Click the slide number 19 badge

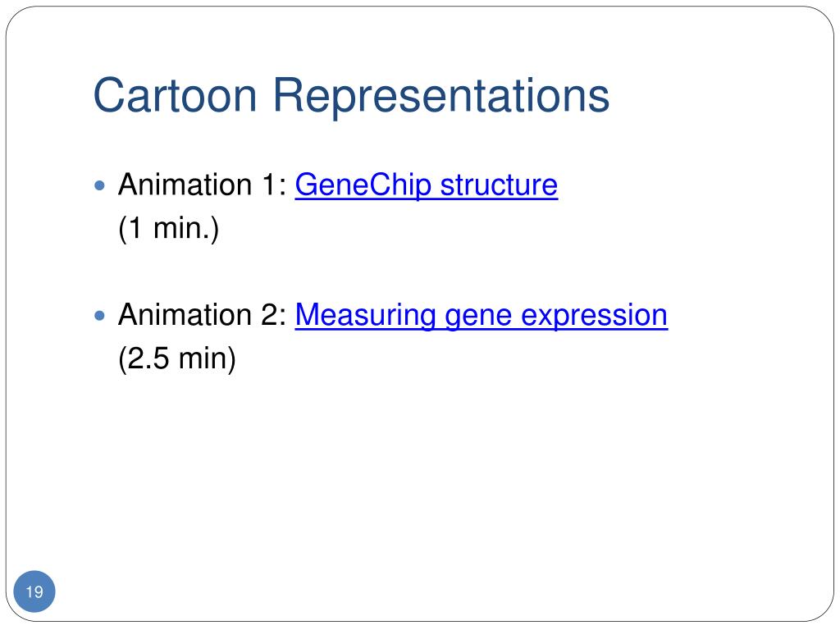pos(34,591)
